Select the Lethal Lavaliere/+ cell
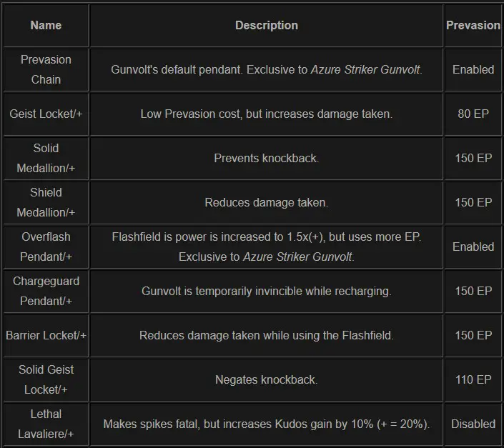The height and width of the screenshot is (448, 504). tap(46, 424)
